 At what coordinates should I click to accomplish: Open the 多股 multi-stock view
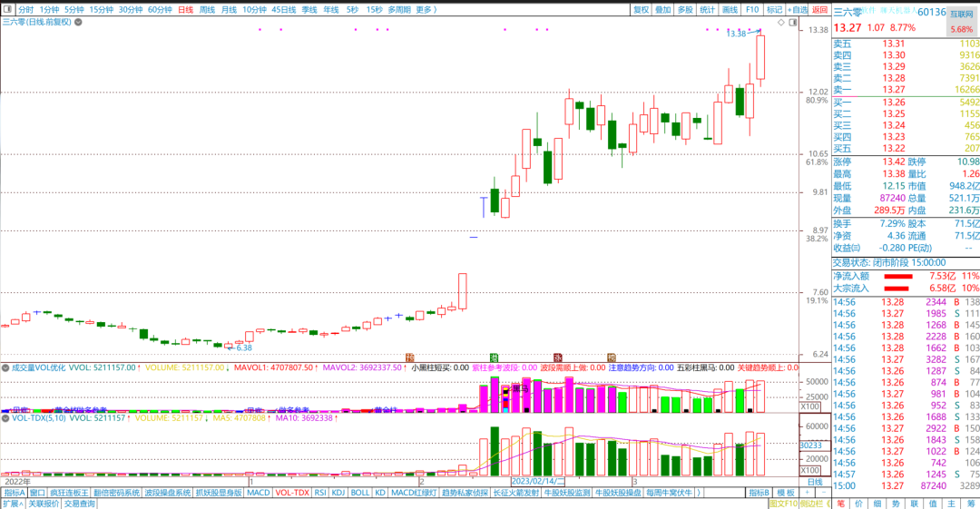click(685, 10)
